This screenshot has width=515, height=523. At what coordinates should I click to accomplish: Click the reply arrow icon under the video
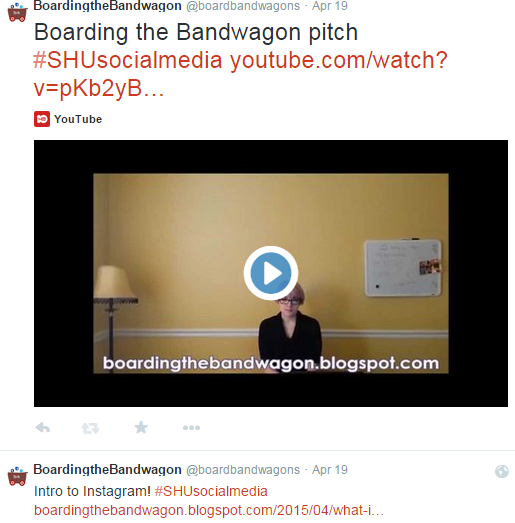click(x=43, y=428)
